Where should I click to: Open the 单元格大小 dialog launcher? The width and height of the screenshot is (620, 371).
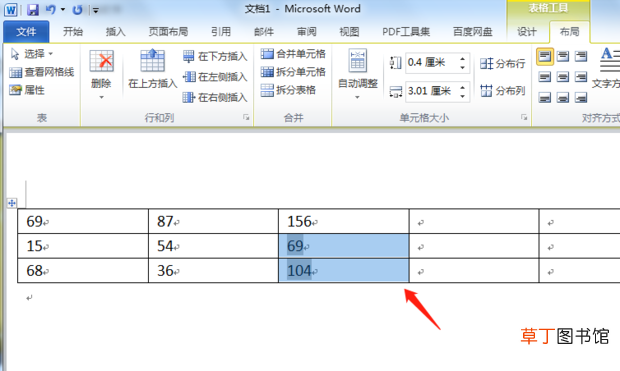[x=524, y=117]
